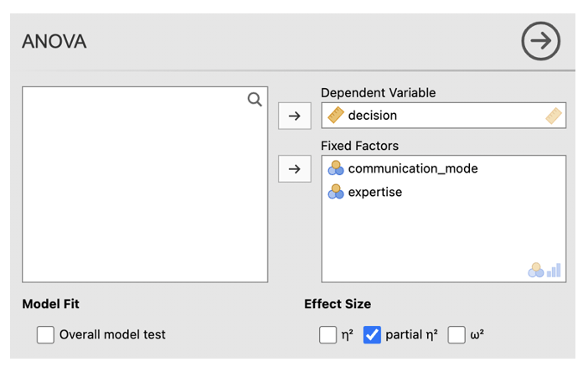Screen dimensions: 588x372
Task: Click the faded ruler icon in Dependent Variable box
Action: 553,116
